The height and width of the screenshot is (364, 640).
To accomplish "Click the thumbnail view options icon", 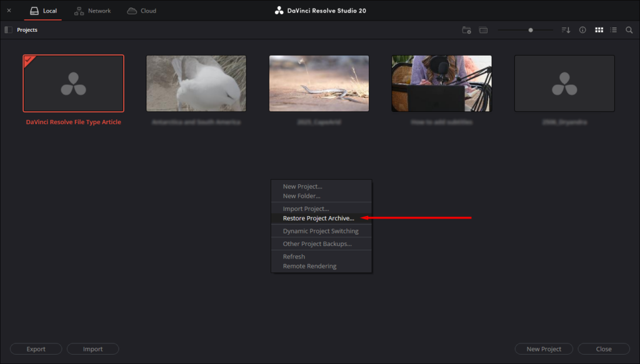I will tap(483, 30).
